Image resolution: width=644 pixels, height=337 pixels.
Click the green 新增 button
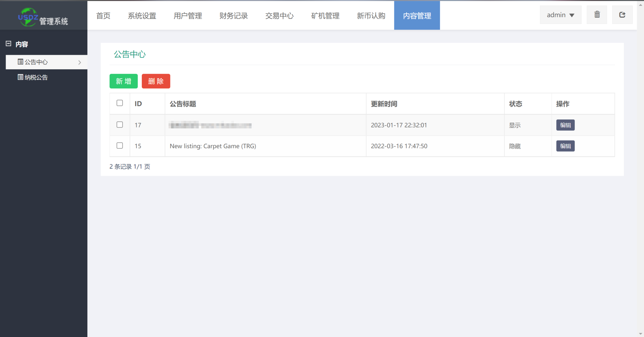(124, 81)
